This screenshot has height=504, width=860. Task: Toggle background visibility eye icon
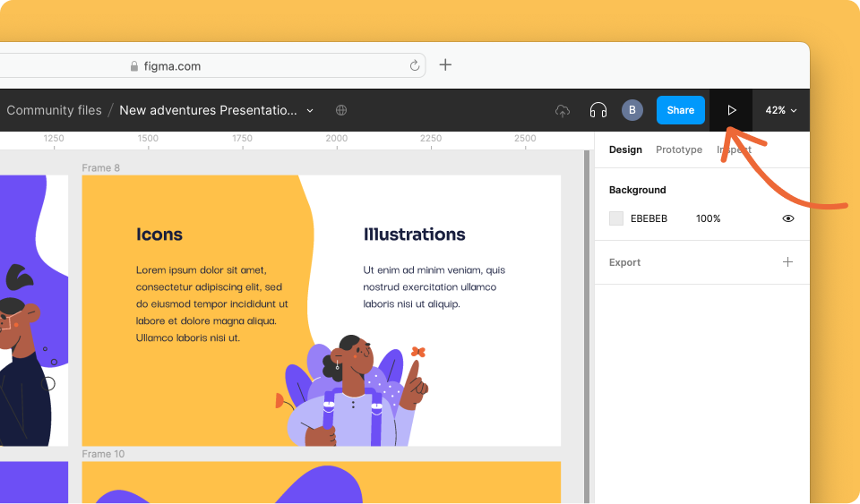coord(787,218)
